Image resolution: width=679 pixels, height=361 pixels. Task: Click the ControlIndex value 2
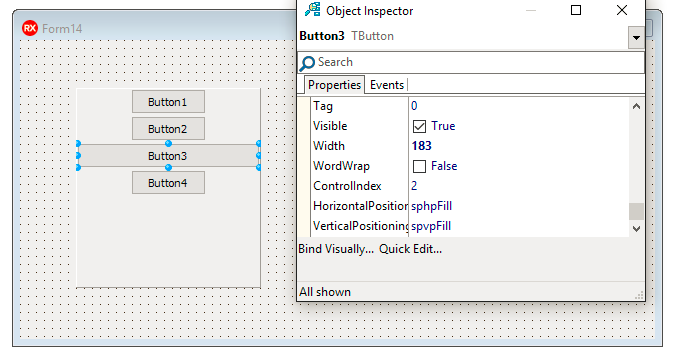click(x=414, y=186)
